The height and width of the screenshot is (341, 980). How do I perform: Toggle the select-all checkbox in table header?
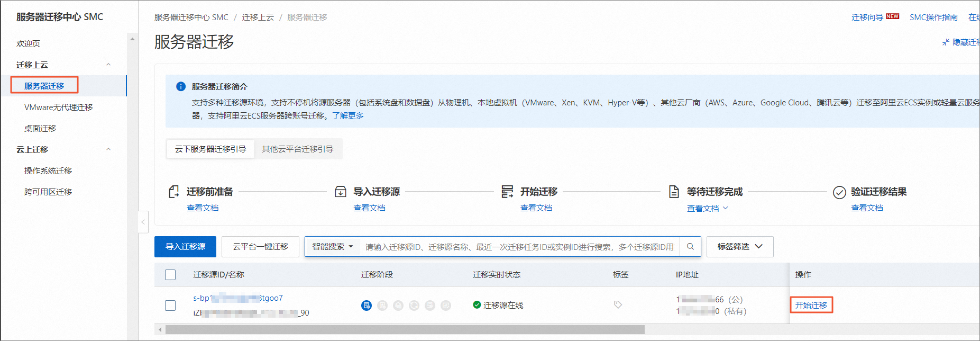(x=170, y=275)
